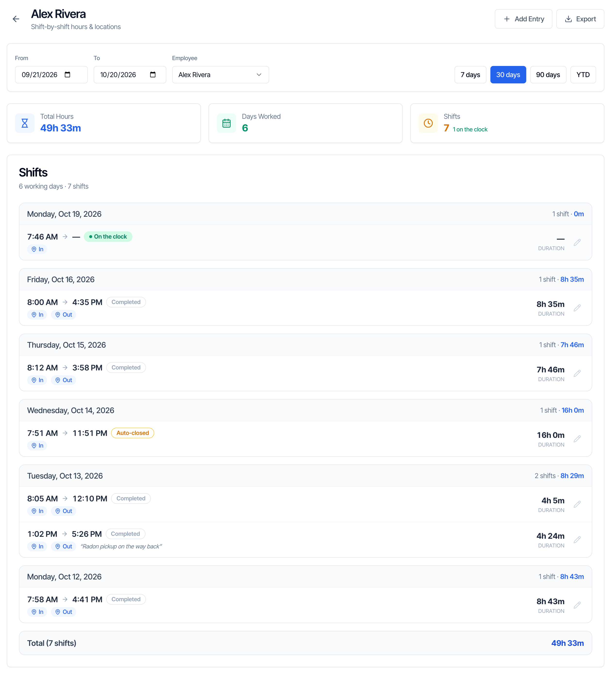Screen dimensions: 616x674
Task: Open the From date calendar picker icon
Action: pyautogui.click(x=68, y=75)
